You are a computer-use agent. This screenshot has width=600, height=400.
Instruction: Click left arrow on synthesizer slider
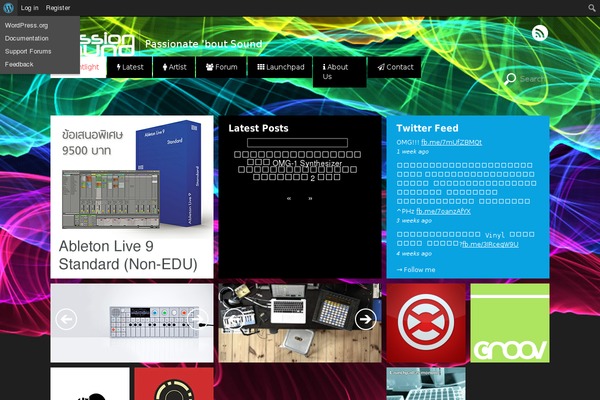point(66,319)
